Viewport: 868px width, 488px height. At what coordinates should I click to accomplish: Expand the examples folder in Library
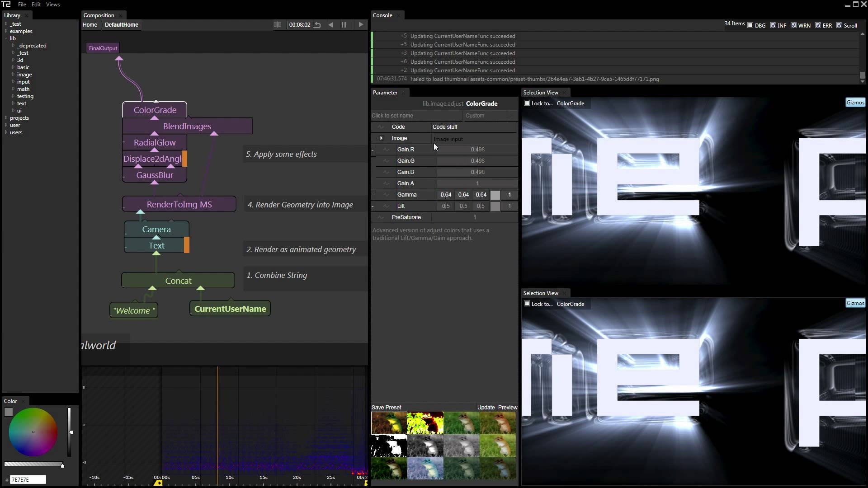(6, 31)
